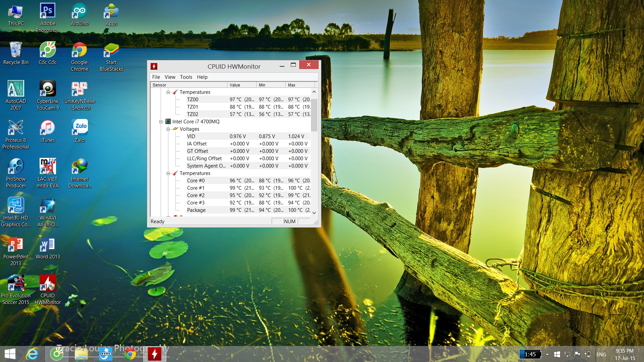The width and height of the screenshot is (644, 362).
Task: Select the IA Offset row
Action: click(x=249, y=144)
